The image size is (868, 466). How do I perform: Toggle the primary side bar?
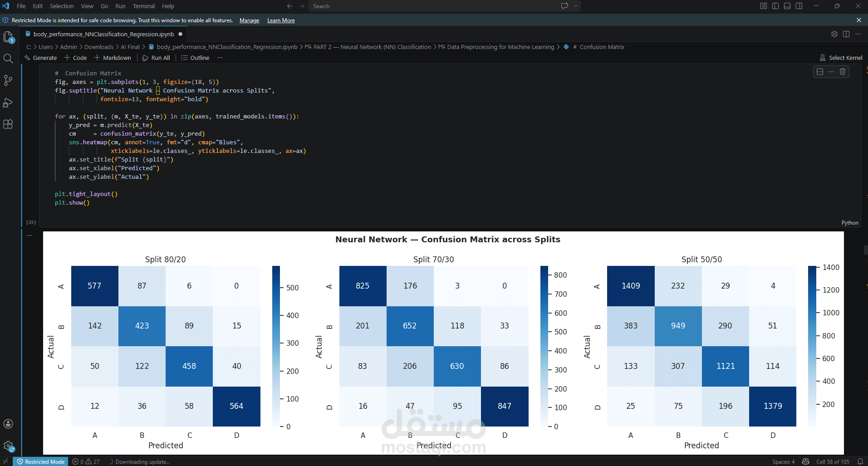[x=775, y=6]
